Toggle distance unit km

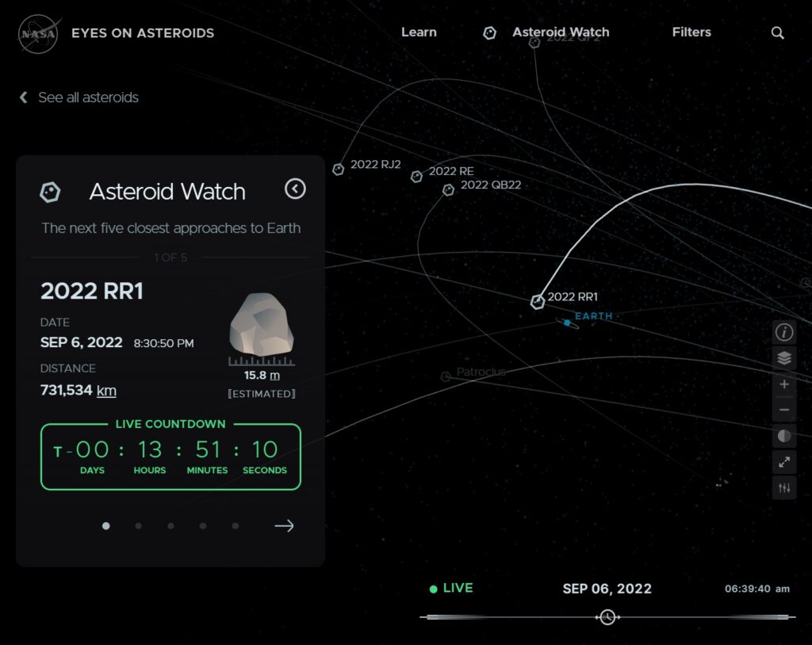[107, 391]
